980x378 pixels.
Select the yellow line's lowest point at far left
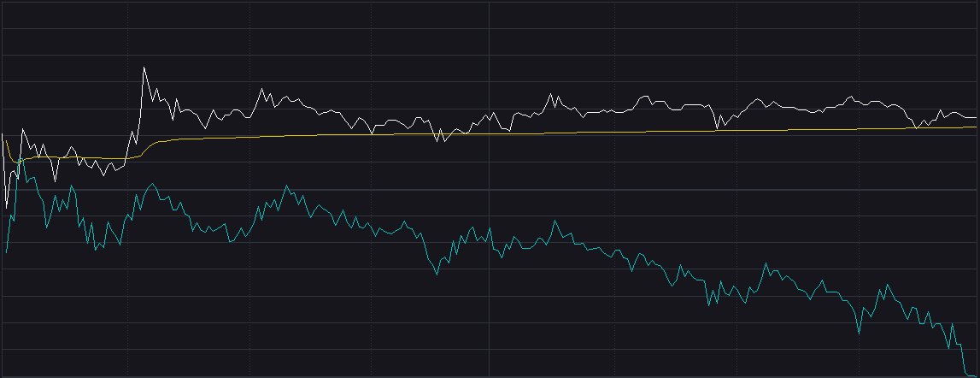[15, 162]
